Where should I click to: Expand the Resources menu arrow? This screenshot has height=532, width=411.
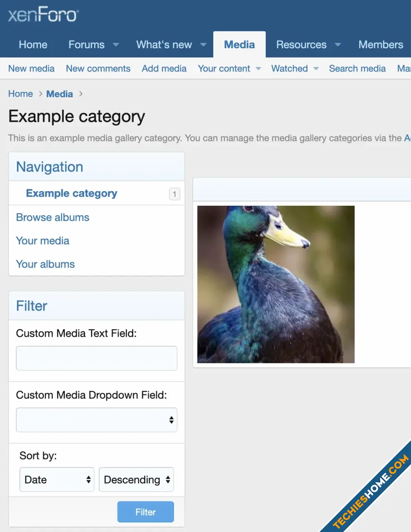tap(338, 45)
